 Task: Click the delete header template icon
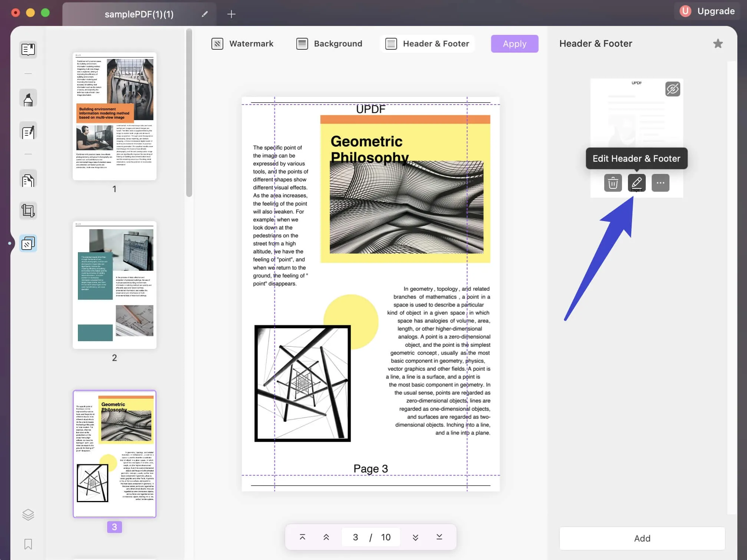pos(612,182)
